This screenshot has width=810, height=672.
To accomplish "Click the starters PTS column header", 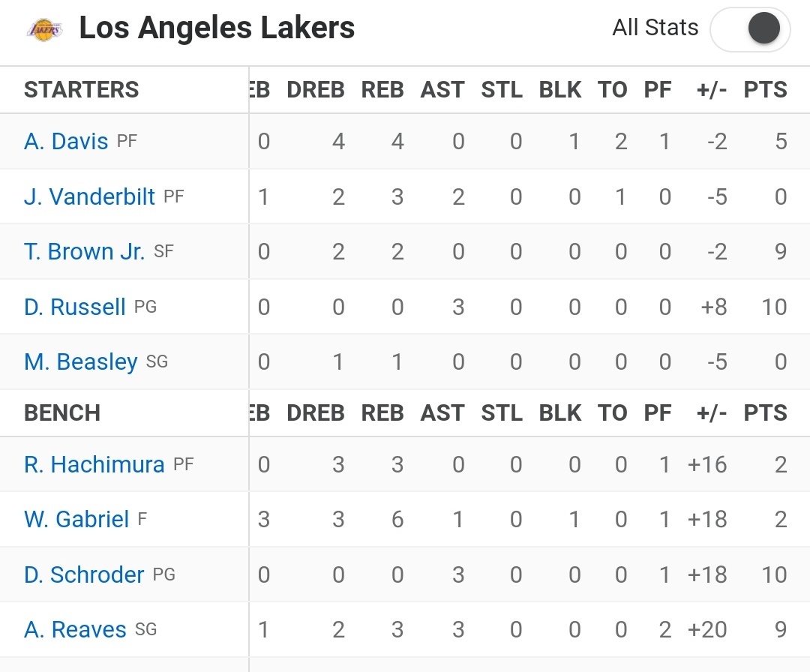I will (x=765, y=90).
